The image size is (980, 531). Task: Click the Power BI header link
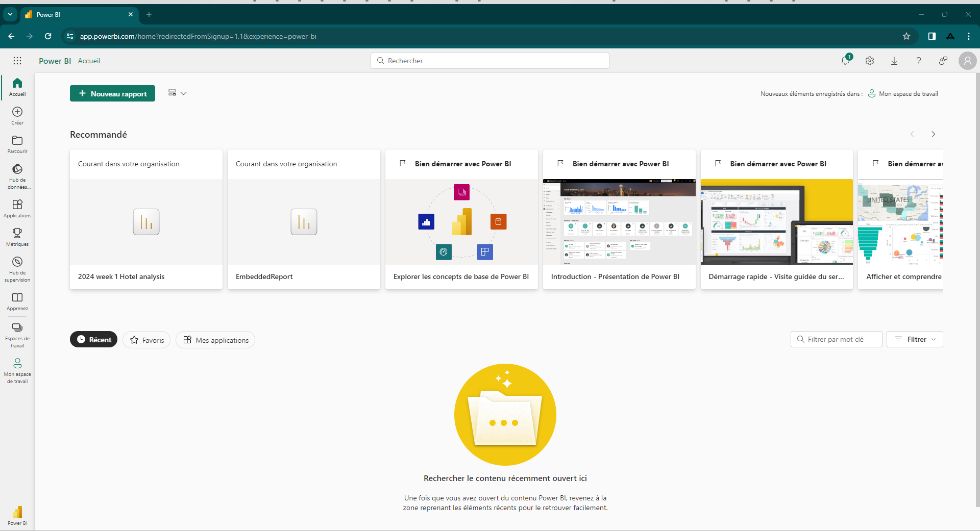(55, 61)
